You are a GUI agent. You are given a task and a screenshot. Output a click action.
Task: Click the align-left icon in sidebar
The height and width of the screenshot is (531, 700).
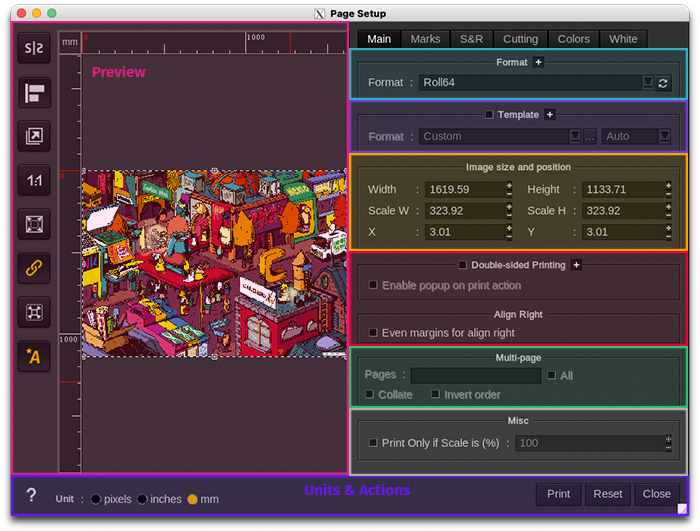coord(34,92)
